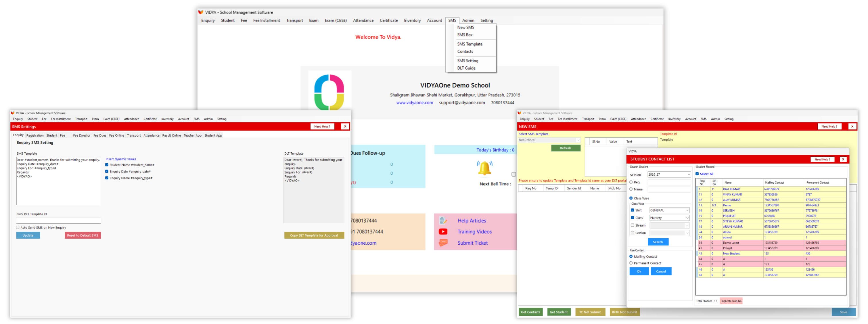The image size is (868, 324).
Task: Click Get Student button
Action: click(559, 312)
